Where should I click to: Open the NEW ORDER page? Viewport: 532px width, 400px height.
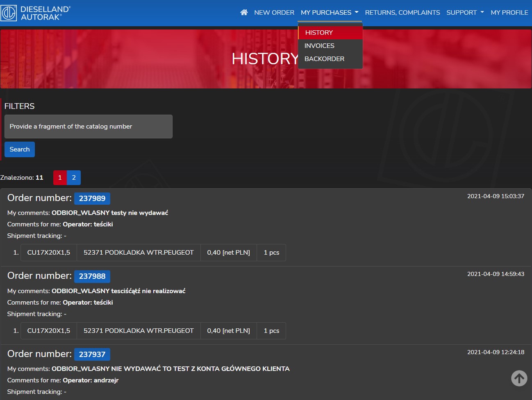[x=274, y=13]
